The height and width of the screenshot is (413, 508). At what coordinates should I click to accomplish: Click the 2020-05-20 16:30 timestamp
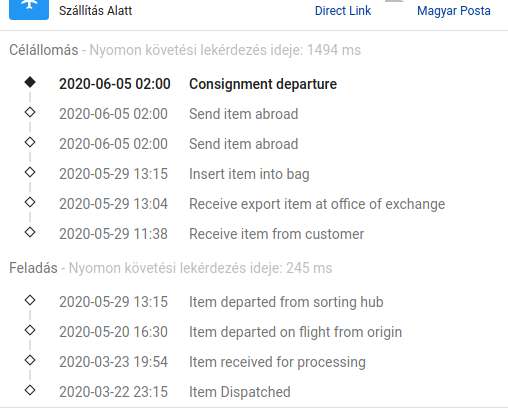tap(113, 332)
